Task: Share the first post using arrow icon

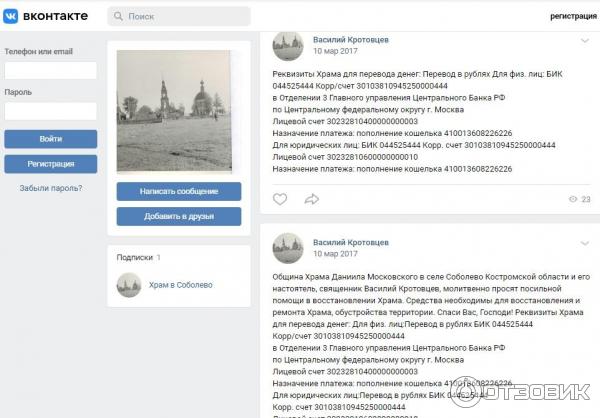Action: coord(311,199)
